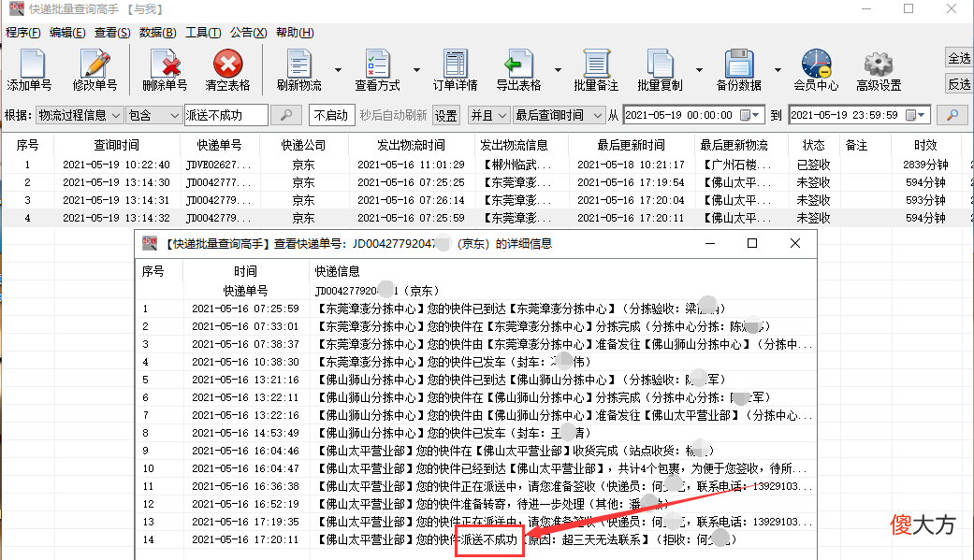Open 订单详情 toolbar icon
The image size is (974, 560).
coord(455,69)
